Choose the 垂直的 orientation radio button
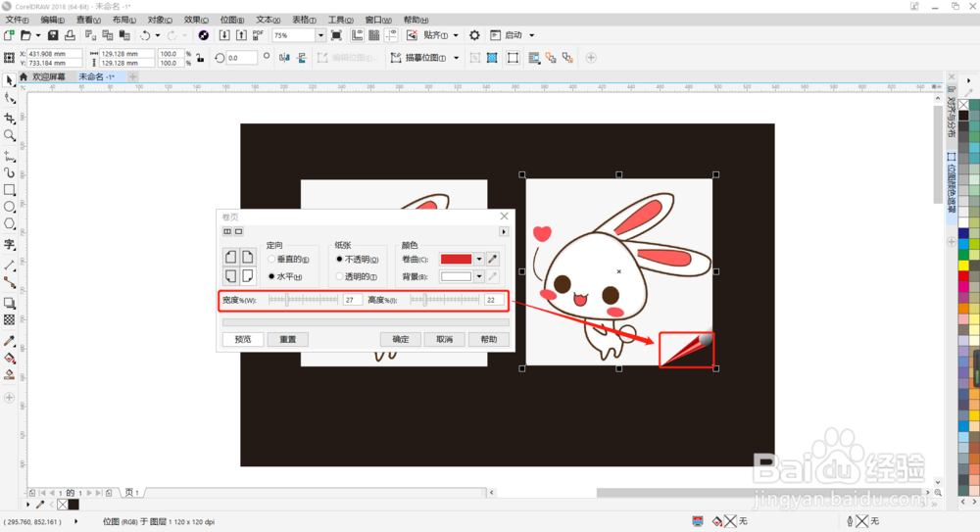The image size is (980, 532). pyautogui.click(x=271, y=259)
